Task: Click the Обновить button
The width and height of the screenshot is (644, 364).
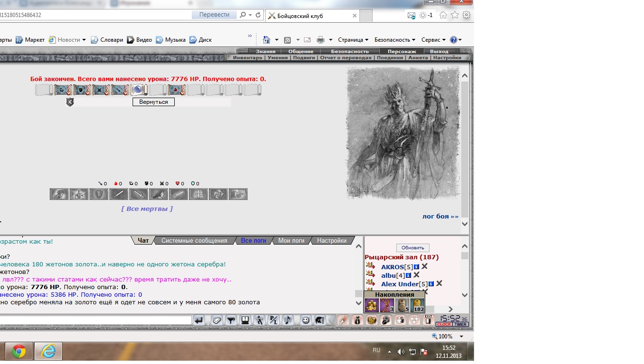Action: coord(413,248)
